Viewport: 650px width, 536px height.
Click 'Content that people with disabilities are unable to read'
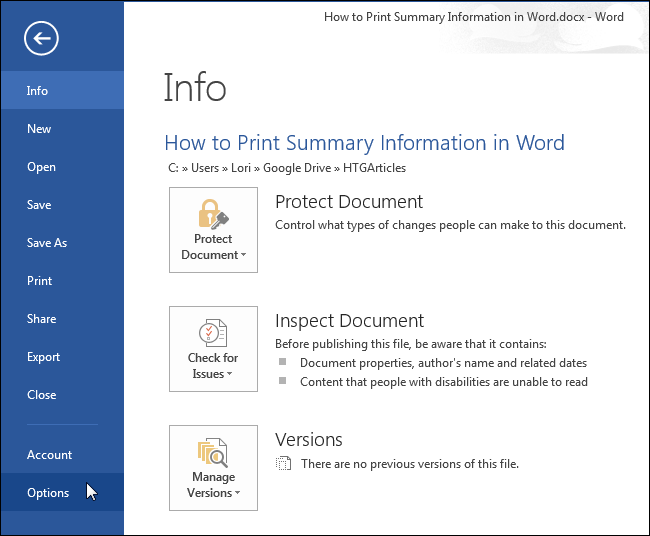(x=444, y=382)
